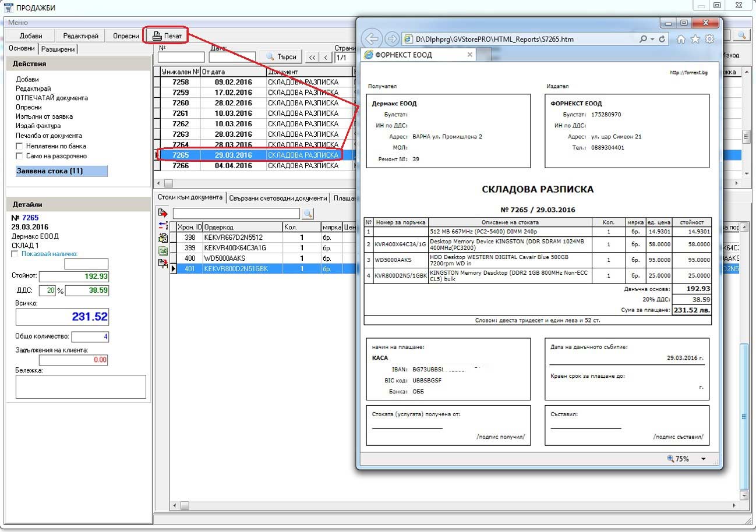This screenshot has height=532, width=756.
Task: Click the browser Home icon
Action: click(x=681, y=39)
